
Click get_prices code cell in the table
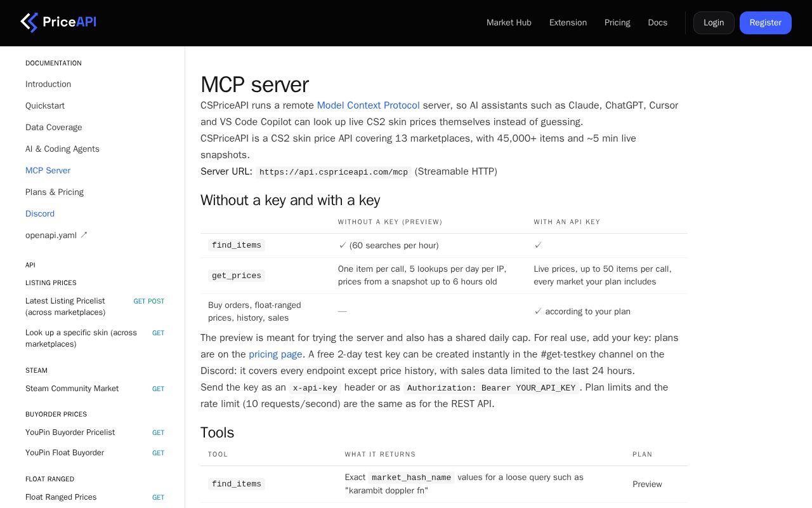point(237,276)
